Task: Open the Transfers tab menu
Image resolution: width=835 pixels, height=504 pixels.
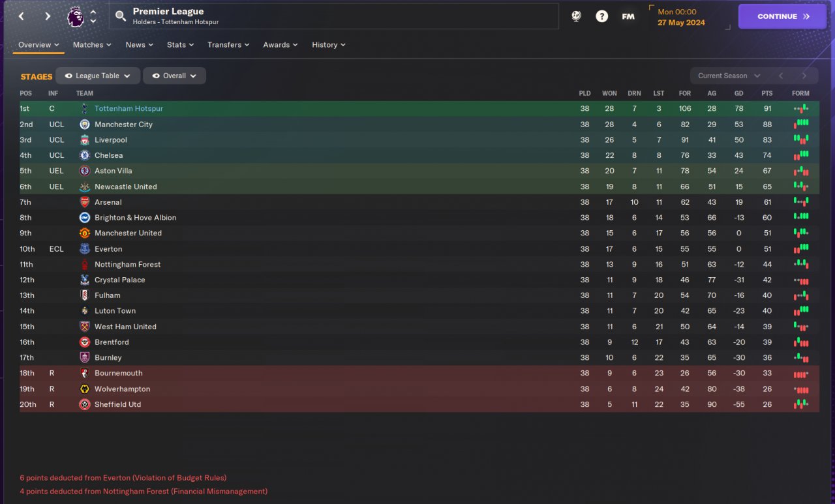Action: tap(228, 45)
